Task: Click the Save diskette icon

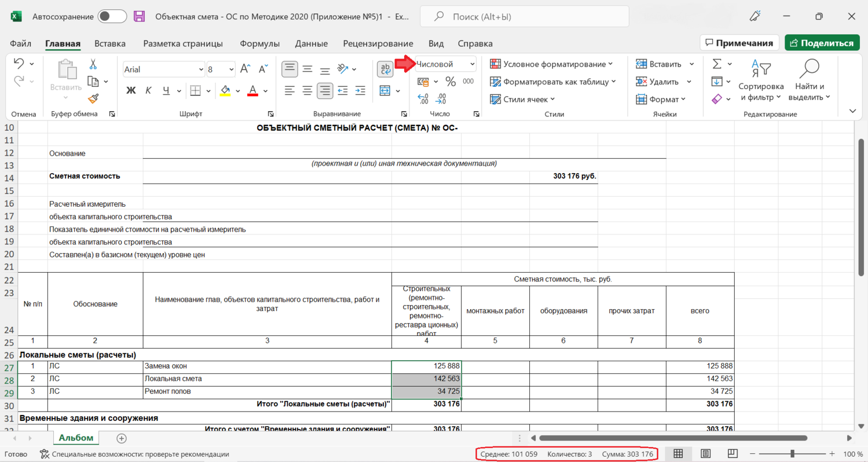Action: [139, 16]
